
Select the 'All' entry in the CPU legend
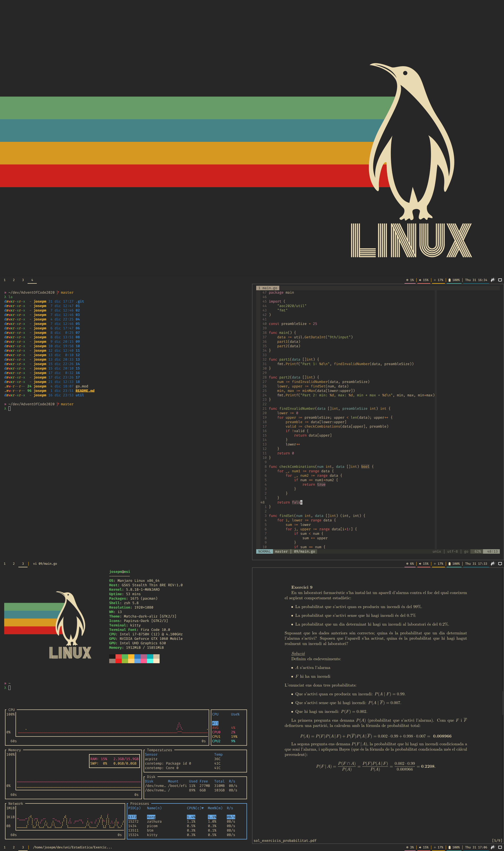[215, 723]
